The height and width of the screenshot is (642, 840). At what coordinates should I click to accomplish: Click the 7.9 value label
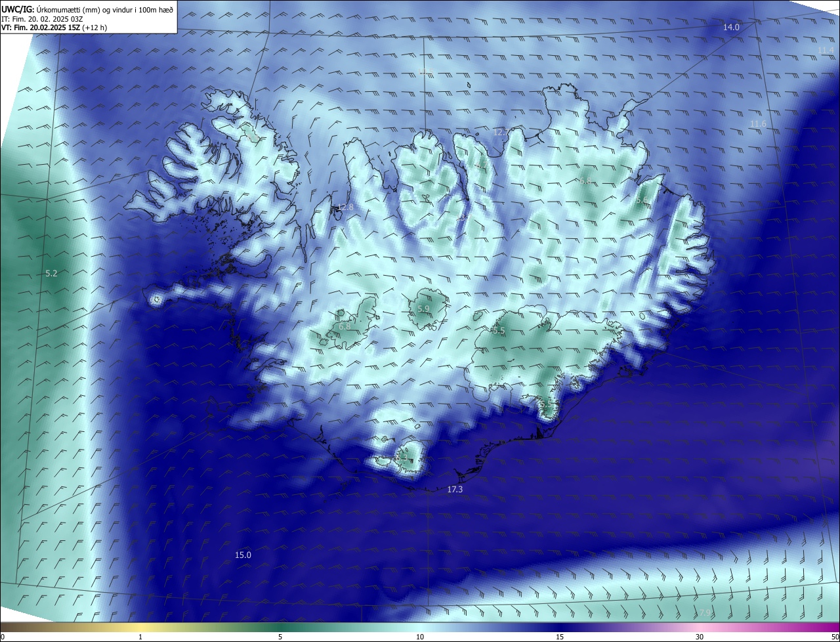point(704,612)
